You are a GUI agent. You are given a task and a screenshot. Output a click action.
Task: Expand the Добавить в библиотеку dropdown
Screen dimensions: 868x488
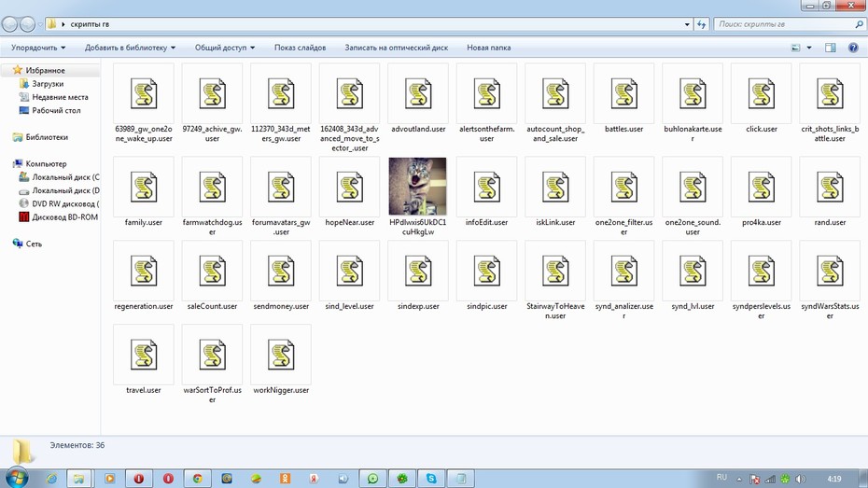(x=130, y=48)
